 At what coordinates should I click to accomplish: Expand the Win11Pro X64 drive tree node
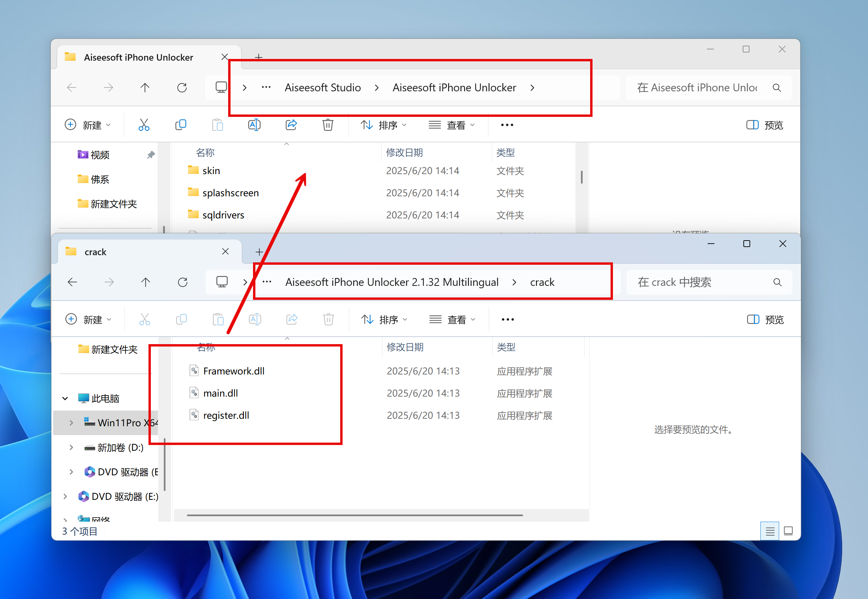coord(71,423)
